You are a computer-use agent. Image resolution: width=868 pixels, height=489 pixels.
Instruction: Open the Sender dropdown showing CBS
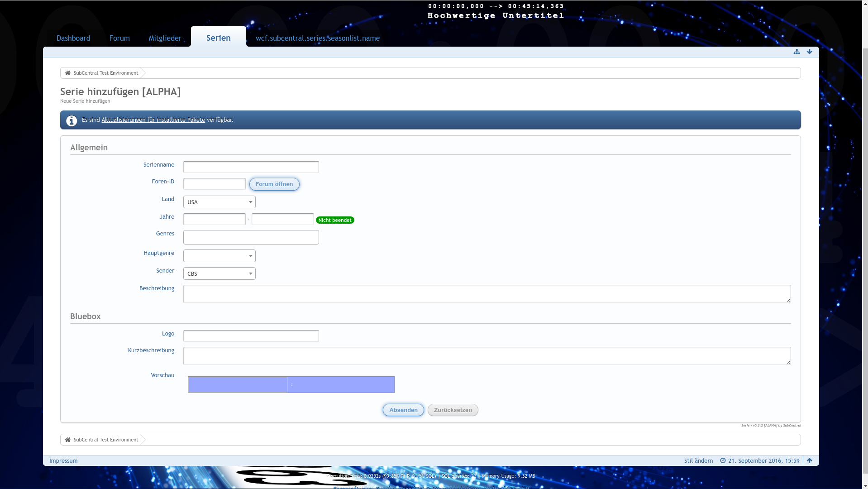[219, 273]
